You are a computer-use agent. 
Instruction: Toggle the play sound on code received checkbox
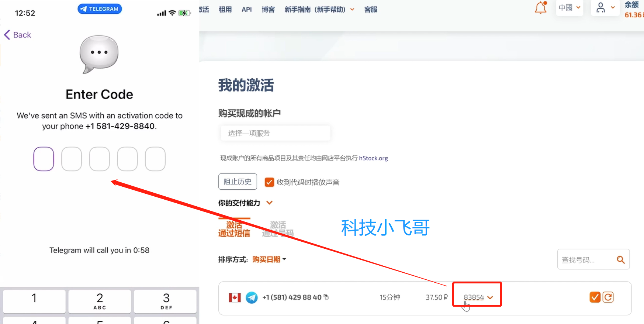click(269, 182)
